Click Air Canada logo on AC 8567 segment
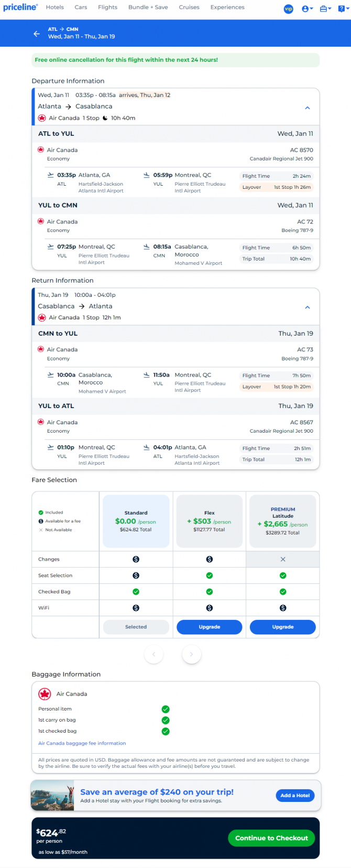The image size is (351, 868). click(41, 422)
